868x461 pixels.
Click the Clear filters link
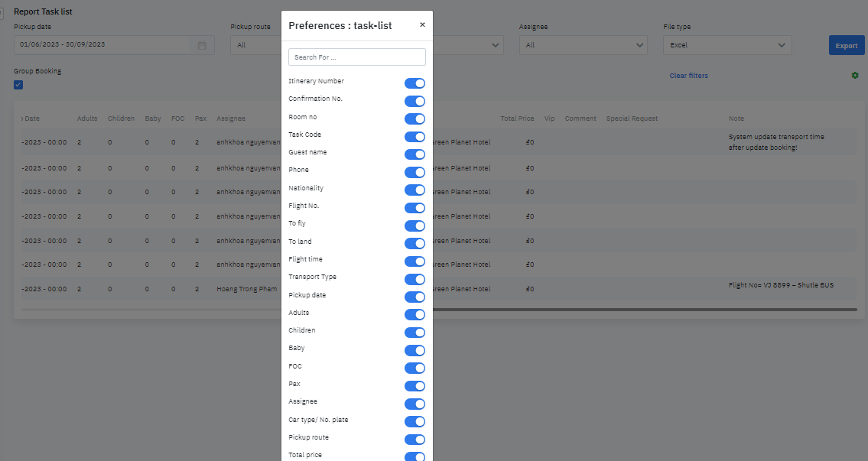tap(688, 76)
